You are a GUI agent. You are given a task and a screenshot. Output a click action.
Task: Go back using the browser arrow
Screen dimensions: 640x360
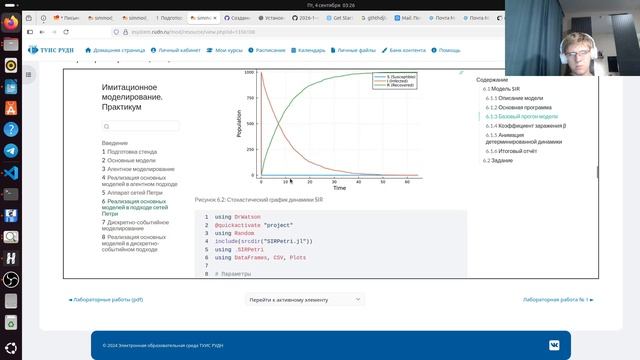[x=42, y=32]
